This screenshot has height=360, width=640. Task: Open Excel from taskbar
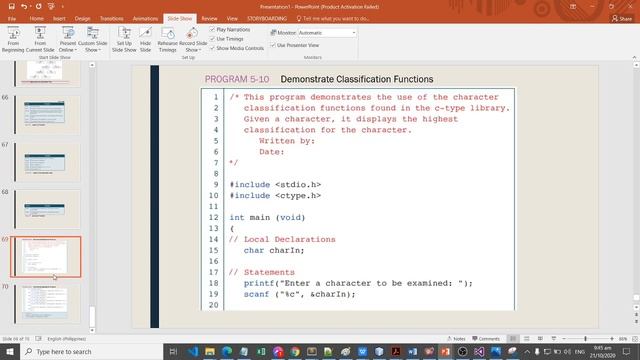tap(261, 351)
